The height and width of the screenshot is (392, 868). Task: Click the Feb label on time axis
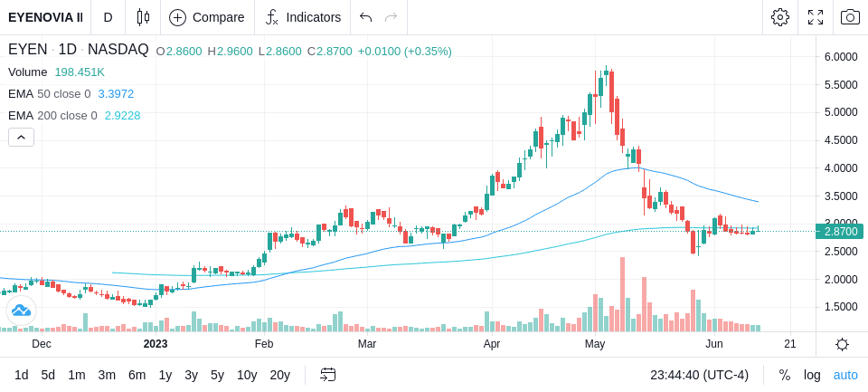tap(263, 344)
